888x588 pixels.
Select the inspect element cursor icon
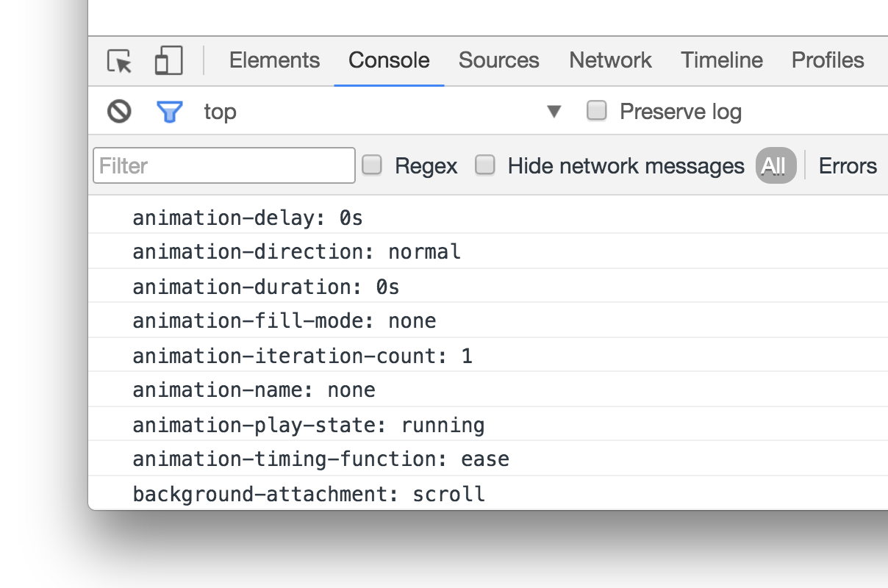[x=119, y=61]
